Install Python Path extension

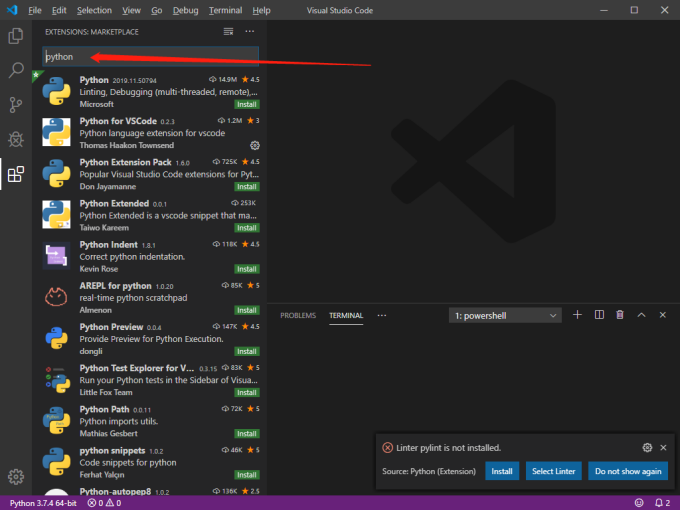pos(247,434)
